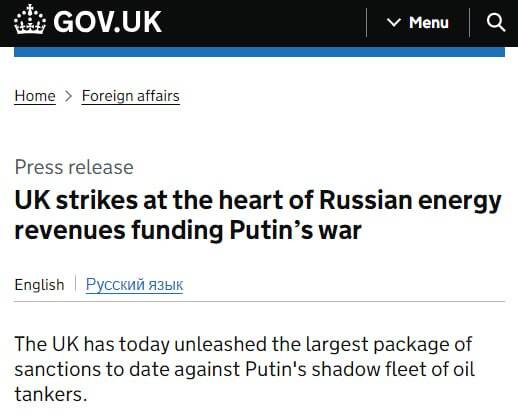This screenshot has height=417, width=518.
Task: Click the breadcrumb chevron separator
Action: pyautogui.click(x=69, y=96)
